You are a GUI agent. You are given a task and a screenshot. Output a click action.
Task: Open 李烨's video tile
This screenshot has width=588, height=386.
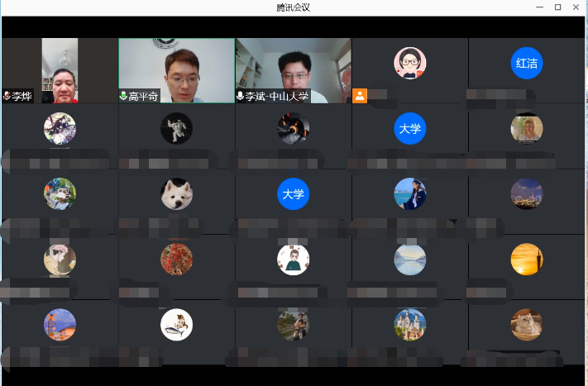(60, 66)
